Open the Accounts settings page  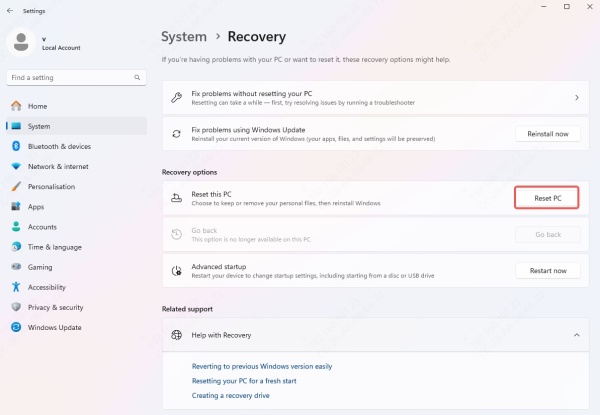point(76,227)
